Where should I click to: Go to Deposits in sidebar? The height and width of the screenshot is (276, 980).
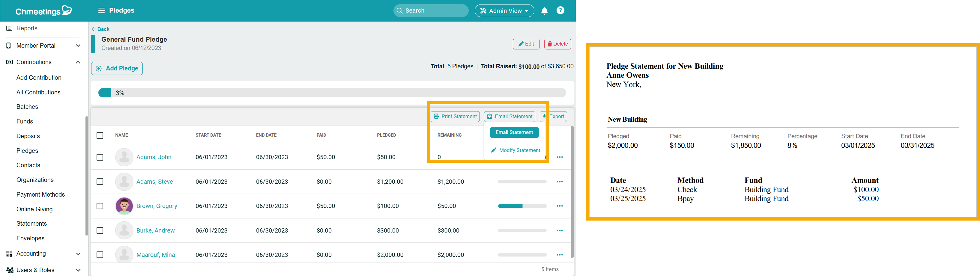click(28, 136)
